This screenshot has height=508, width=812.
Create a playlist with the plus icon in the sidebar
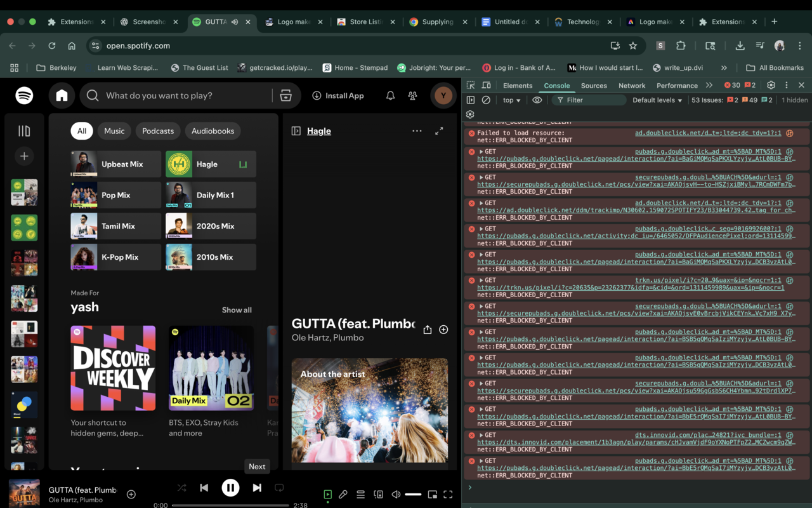(24, 156)
